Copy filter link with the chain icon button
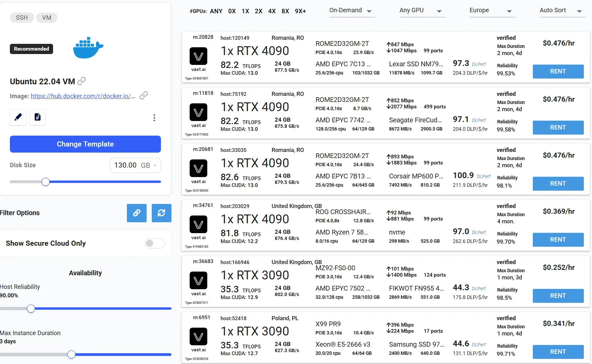Image resolution: width=592 pixels, height=364 pixels. 137,213
